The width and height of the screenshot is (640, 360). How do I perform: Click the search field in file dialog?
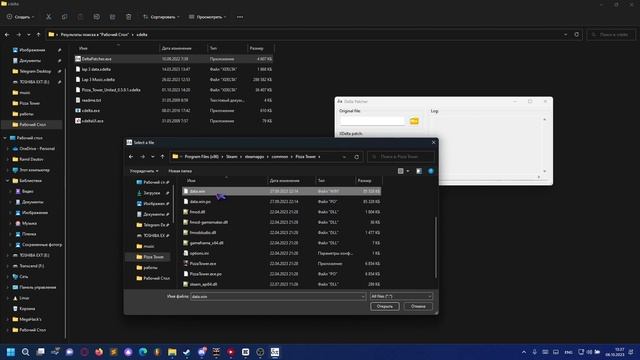(401, 157)
